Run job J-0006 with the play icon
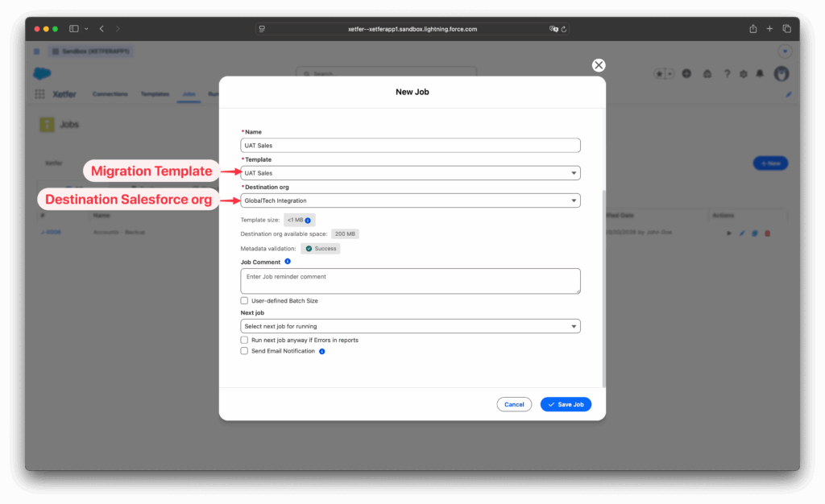The width and height of the screenshot is (825, 504). [728, 233]
